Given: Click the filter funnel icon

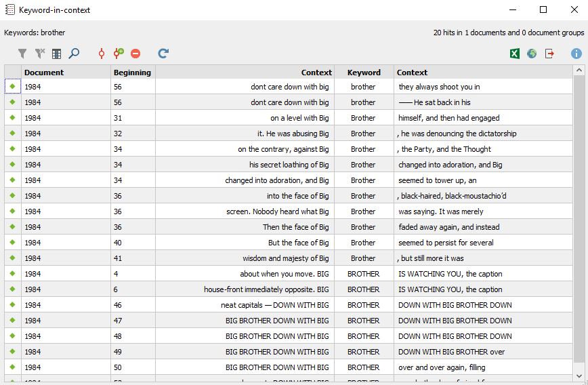Looking at the screenshot, I should pyautogui.click(x=22, y=54).
